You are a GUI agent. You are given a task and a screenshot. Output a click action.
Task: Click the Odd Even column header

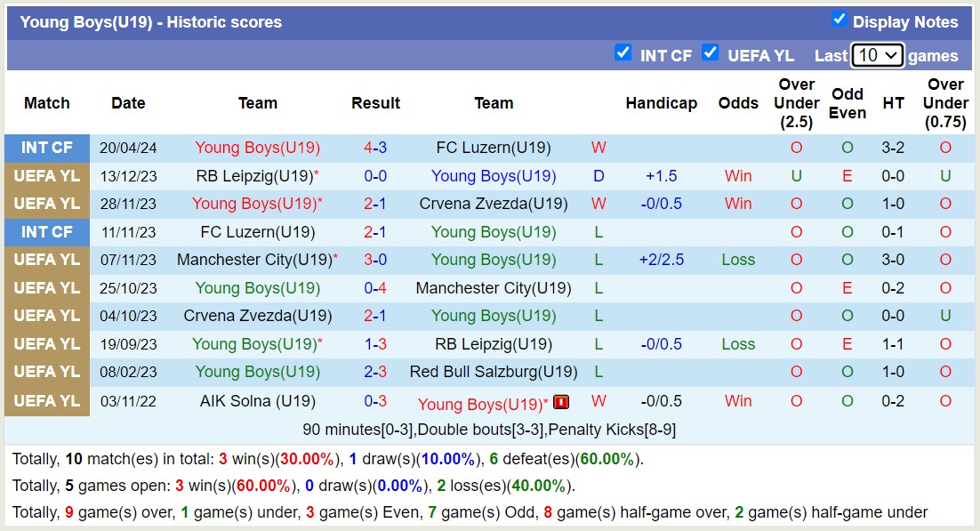click(847, 103)
